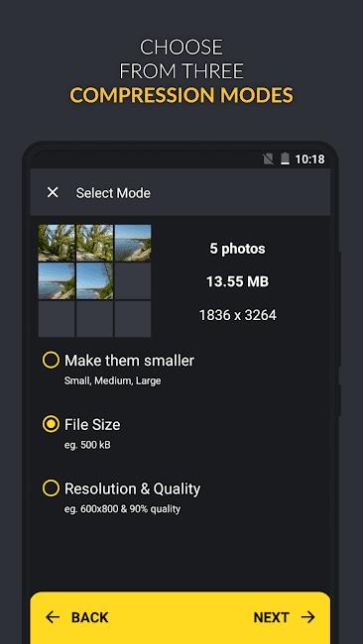Close the Select Mode screen with X
This screenshot has height=644, width=363.
(x=53, y=192)
